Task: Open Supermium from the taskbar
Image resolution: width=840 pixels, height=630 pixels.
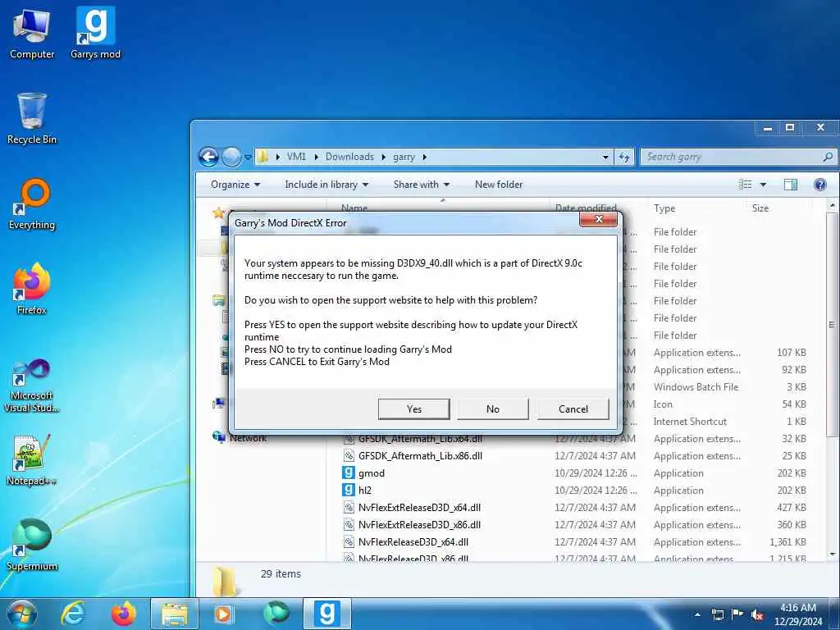Action: pyautogui.click(x=276, y=614)
